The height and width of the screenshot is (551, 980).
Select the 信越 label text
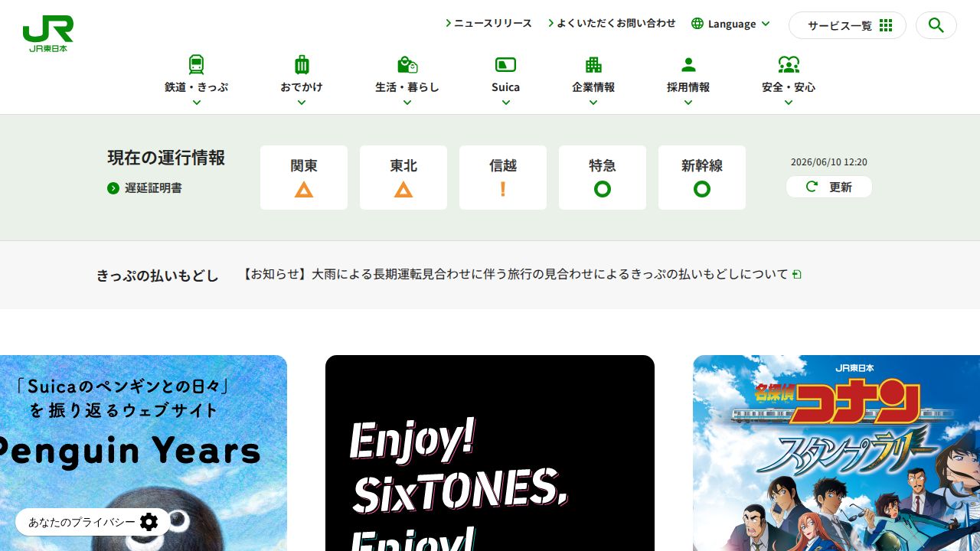tap(503, 165)
